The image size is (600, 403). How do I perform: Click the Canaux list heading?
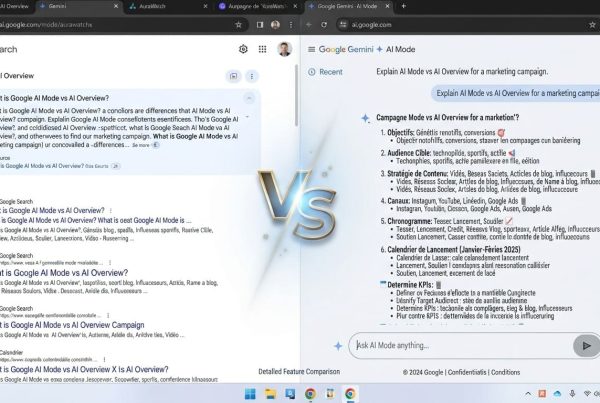coord(398,201)
